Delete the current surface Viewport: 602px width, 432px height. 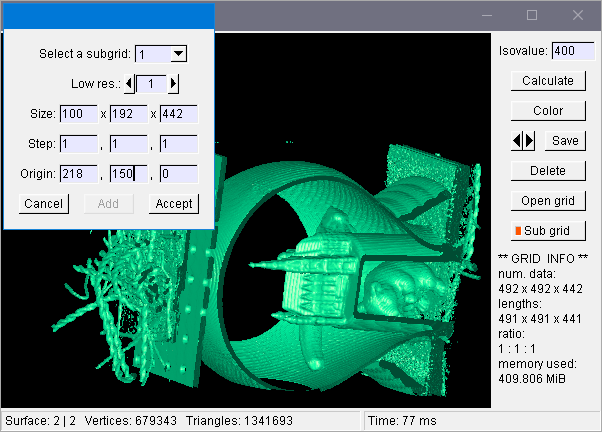tap(547, 171)
